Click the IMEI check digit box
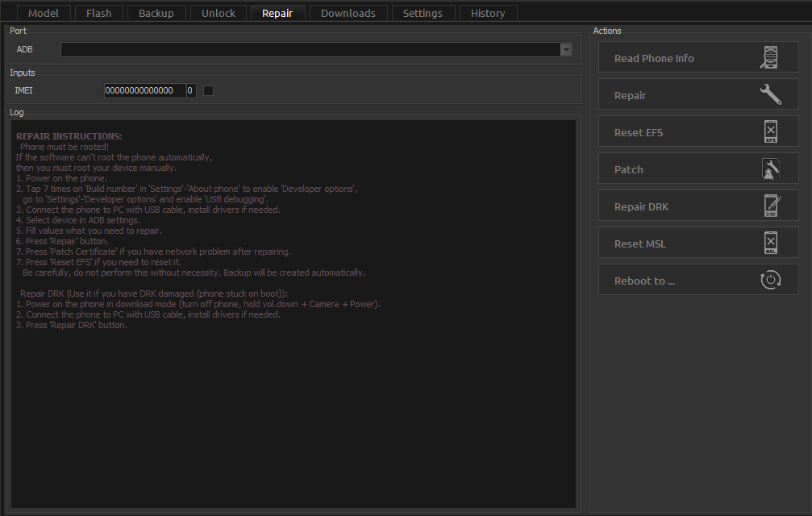Image resolution: width=812 pixels, height=516 pixels. [190, 91]
